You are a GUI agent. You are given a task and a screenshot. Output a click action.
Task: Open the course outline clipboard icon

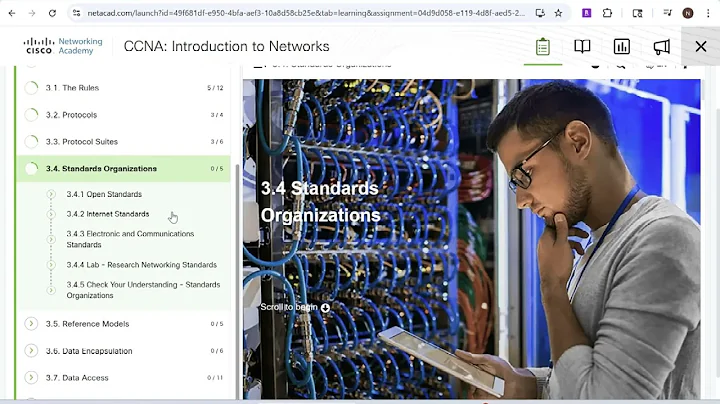click(x=543, y=47)
